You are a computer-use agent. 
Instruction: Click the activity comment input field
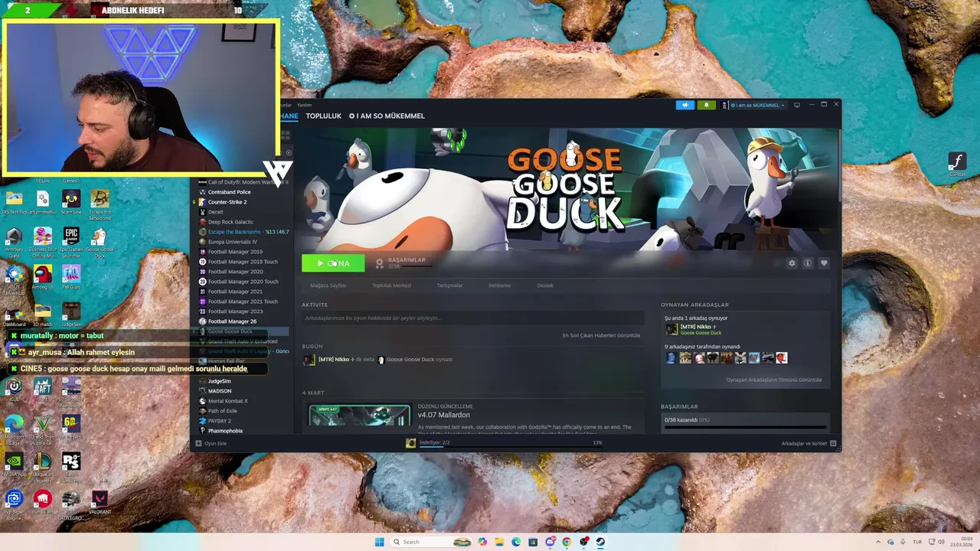coord(472,318)
